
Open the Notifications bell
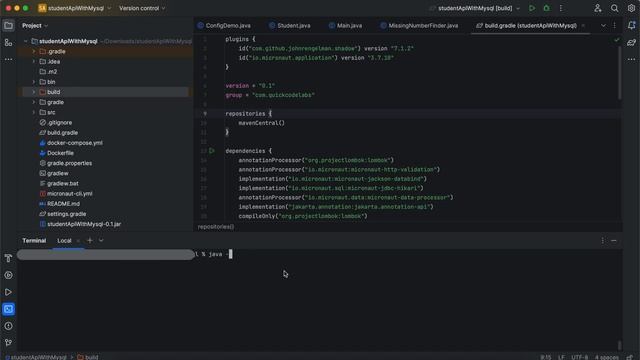point(631,26)
